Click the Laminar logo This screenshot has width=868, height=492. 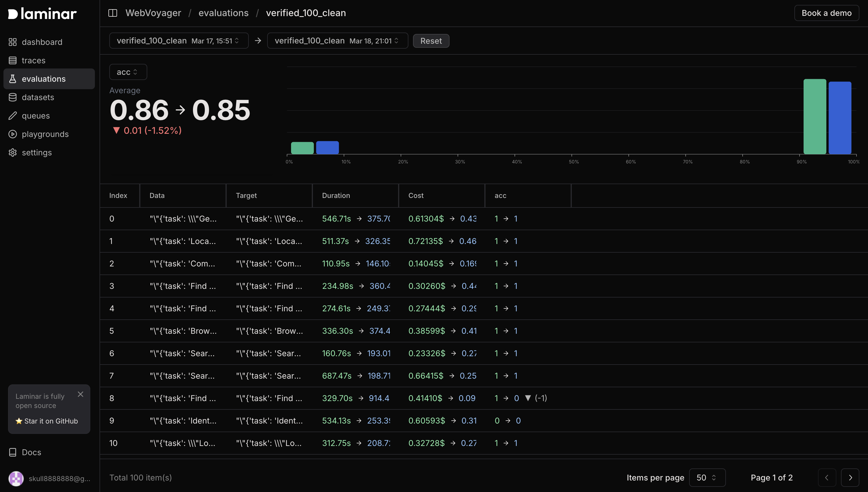(x=42, y=13)
